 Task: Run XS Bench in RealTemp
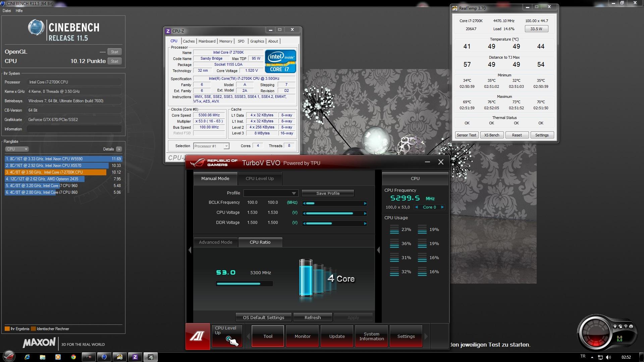coord(492,135)
